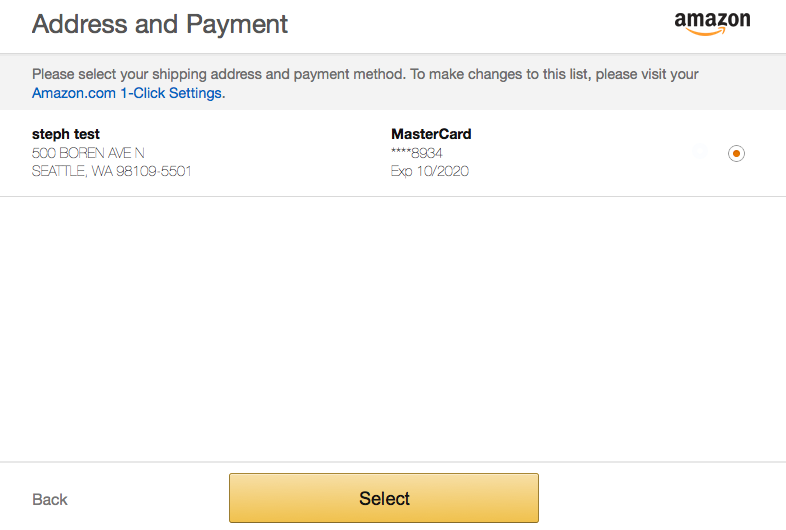
Task: Click the word Address in the title
Action: click(80, 24)
